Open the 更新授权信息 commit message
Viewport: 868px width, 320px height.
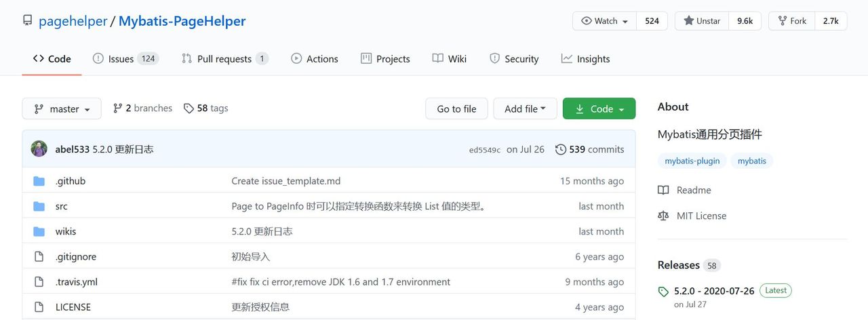point(260,307)
